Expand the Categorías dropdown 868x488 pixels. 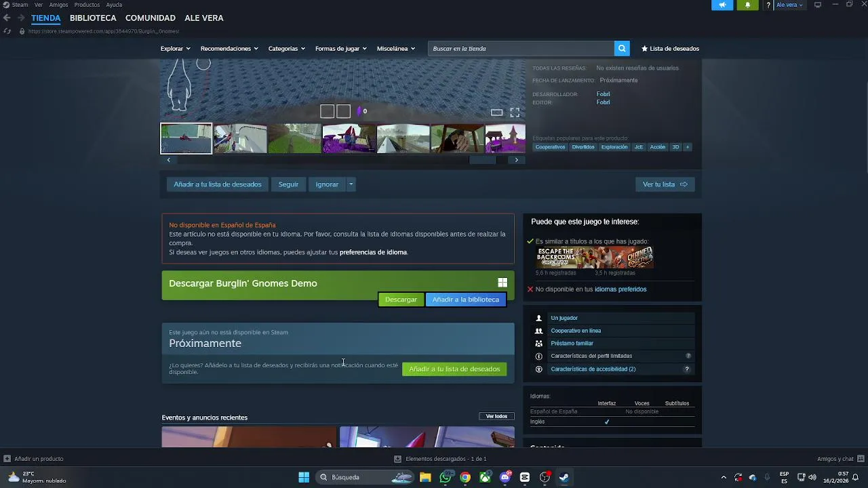(x=287, y=49)
